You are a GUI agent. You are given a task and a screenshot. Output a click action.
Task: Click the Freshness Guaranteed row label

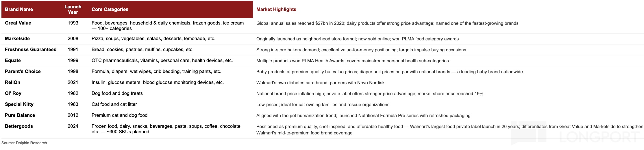pos(31,49)
